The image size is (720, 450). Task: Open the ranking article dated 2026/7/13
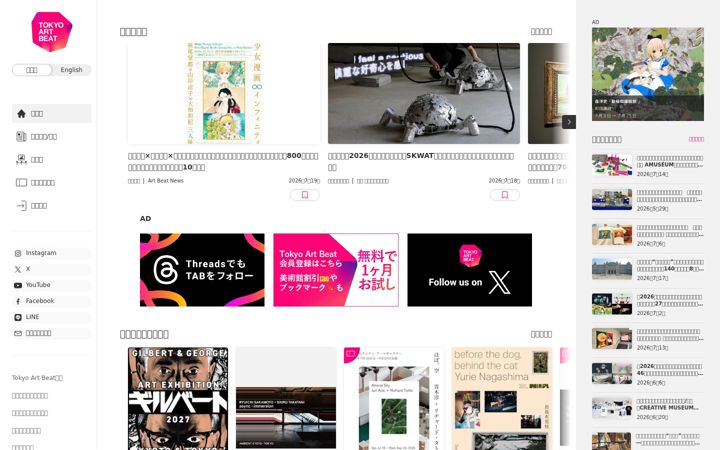click(647, 339)
